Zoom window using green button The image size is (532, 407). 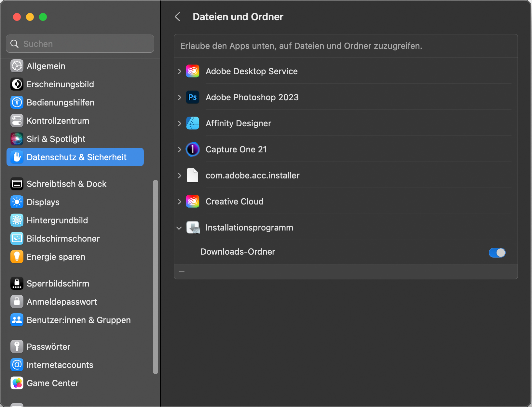click(43, 17)
